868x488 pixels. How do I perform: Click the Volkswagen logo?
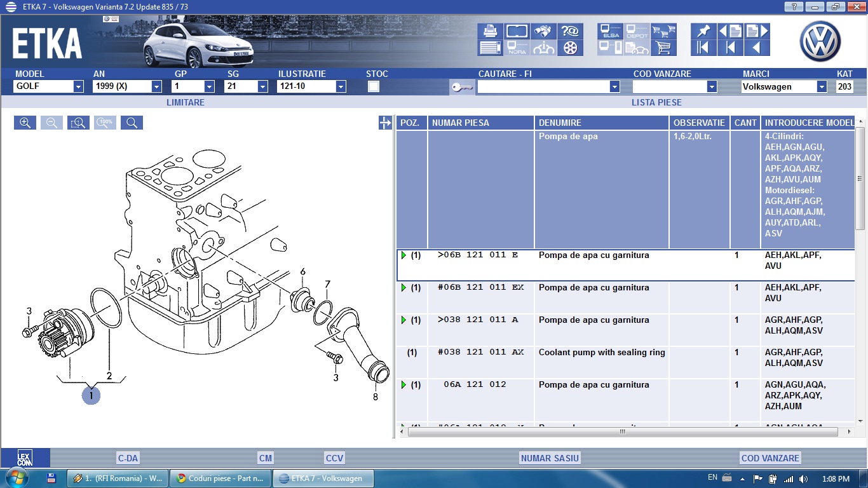(820, 40)
